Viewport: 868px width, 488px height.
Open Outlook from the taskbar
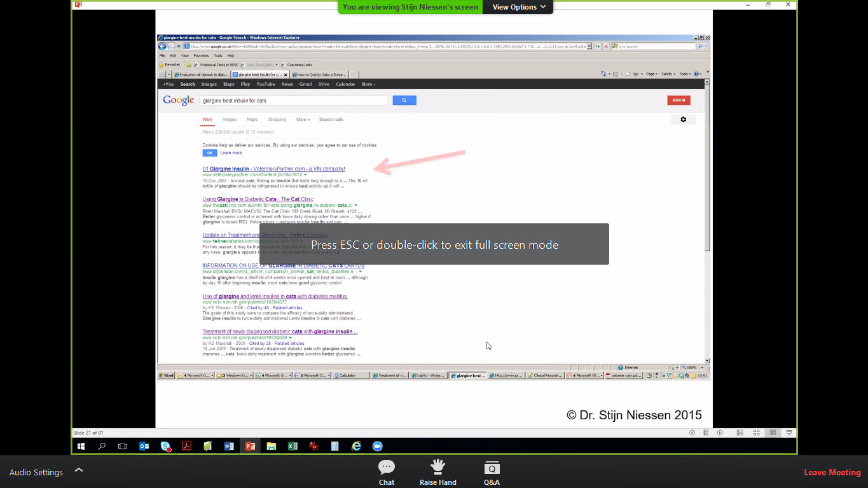click(144, 447)
